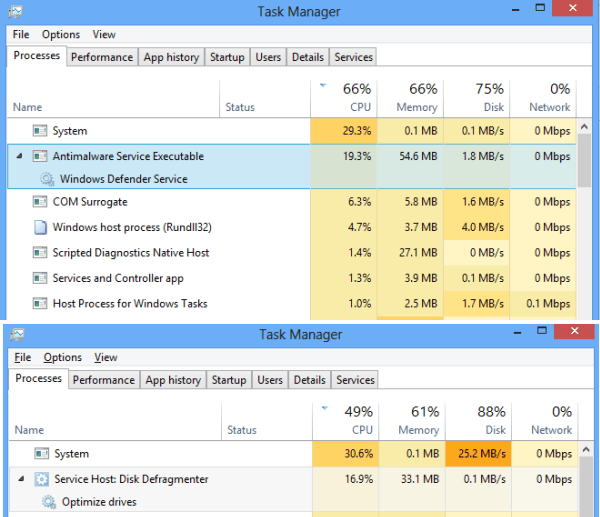Image resolution: width=600 pixels, height=517 pixels.
Task: Select the COM Surrogate process row
Action: tap(292, 202)
